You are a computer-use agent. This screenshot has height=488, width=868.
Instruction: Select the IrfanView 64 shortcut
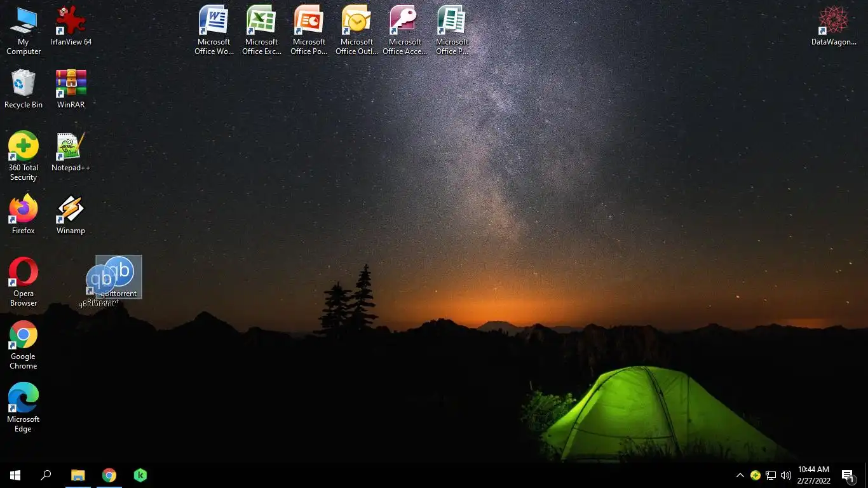pyautogui.click(x=71, y=26)
